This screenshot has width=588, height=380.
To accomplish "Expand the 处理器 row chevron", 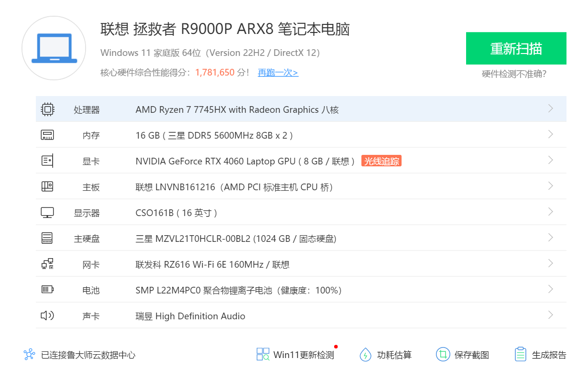I will click(551, 109).
